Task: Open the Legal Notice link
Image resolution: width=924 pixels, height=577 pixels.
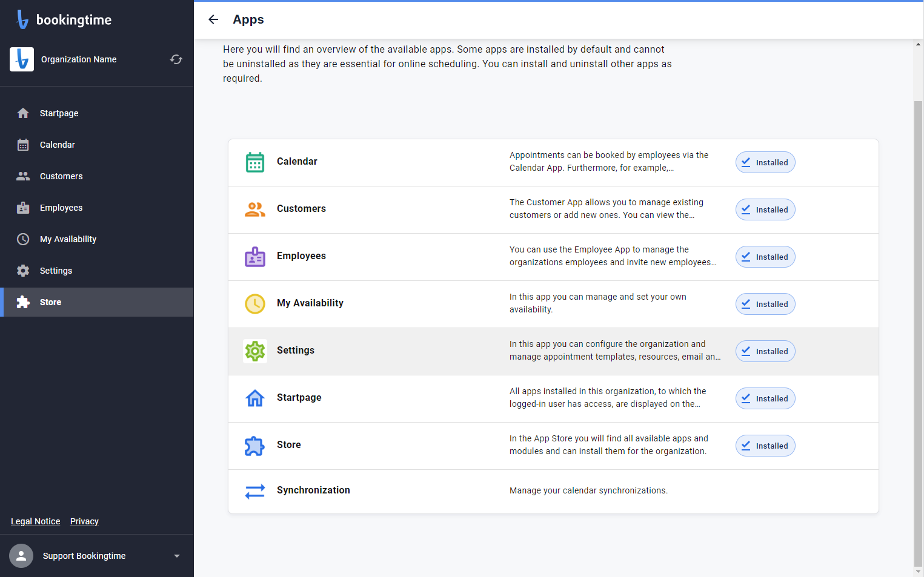Action: (x=36, y=521)
